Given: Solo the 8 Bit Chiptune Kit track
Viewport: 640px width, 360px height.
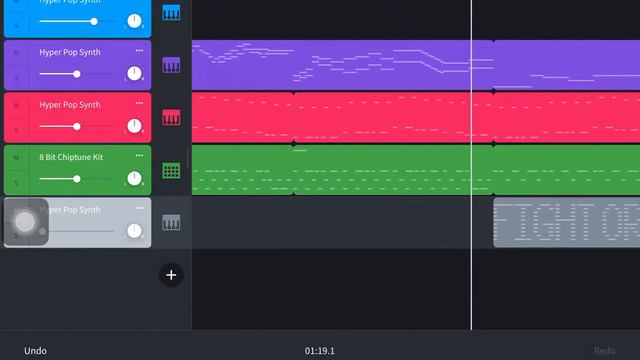Looking at the screenshot, I should (16, 183).
